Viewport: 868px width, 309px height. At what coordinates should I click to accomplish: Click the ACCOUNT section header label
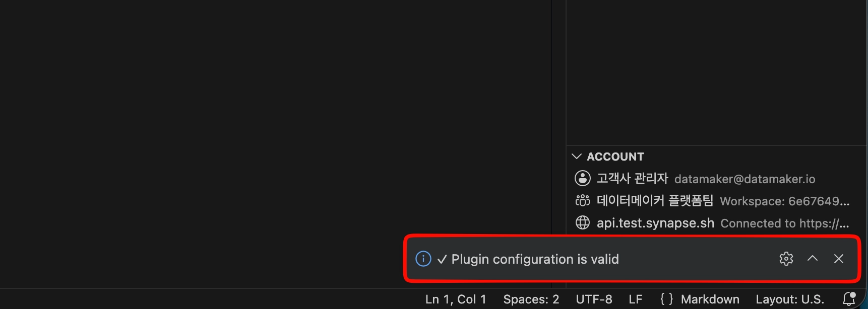tap(615, 157)
